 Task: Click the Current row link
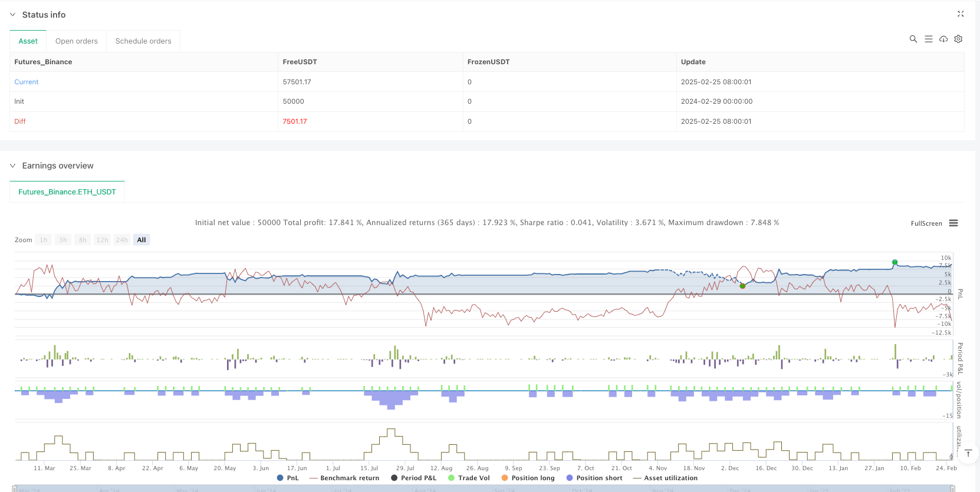[27, 82]
